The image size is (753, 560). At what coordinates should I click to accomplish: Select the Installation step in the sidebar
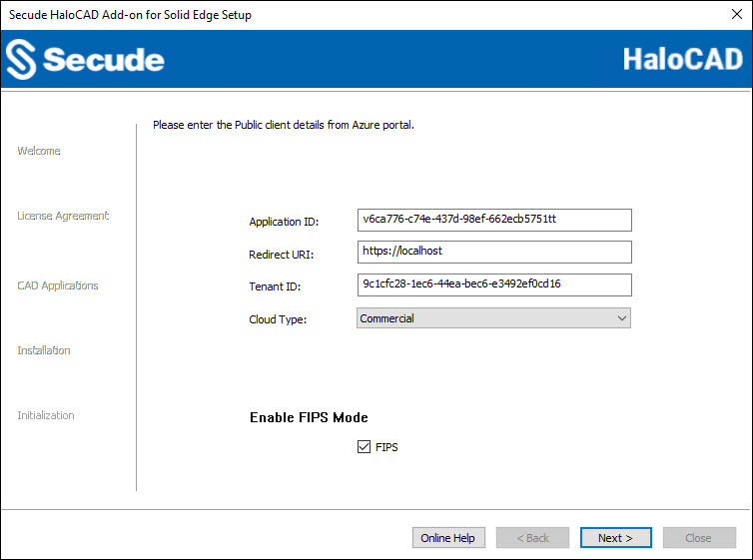(44, 350)
